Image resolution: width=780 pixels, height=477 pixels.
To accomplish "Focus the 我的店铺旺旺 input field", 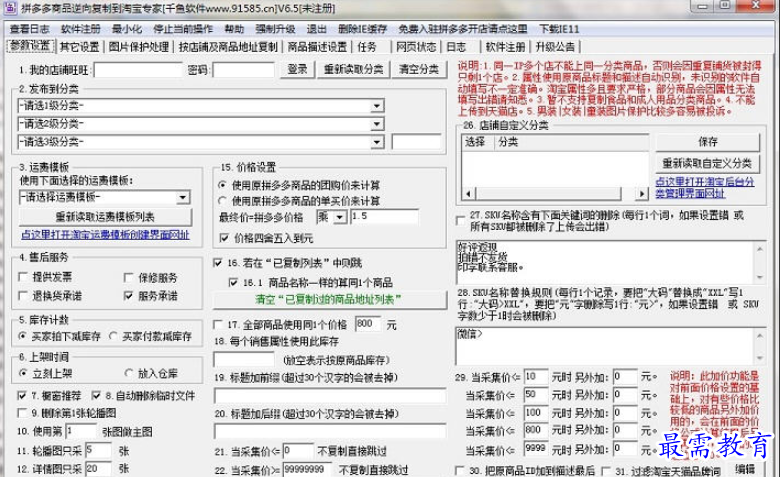I will point(139,70).
